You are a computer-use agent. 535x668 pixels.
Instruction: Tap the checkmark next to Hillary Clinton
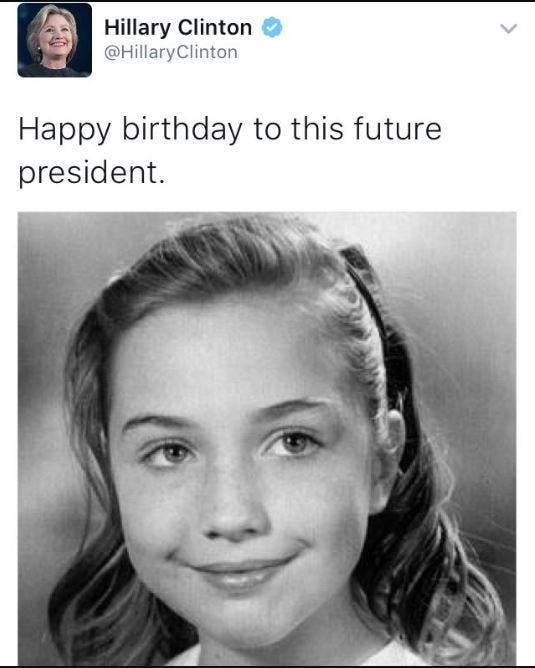(x=272, y=27)
